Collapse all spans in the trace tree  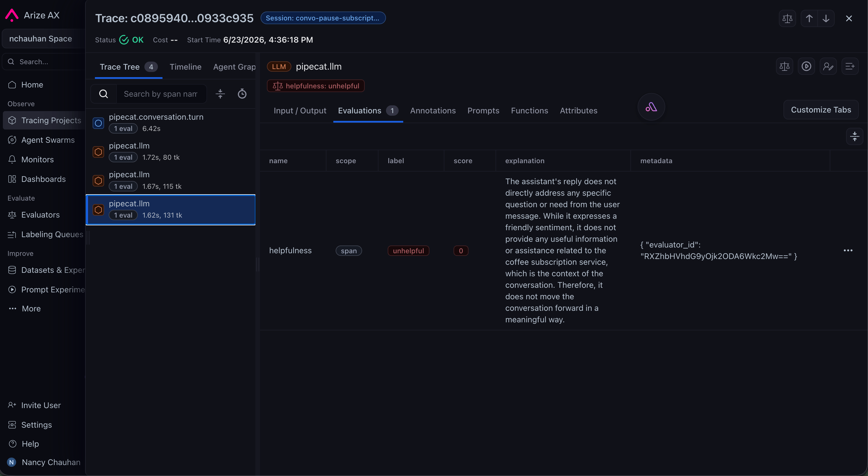(x=220, y=94)
